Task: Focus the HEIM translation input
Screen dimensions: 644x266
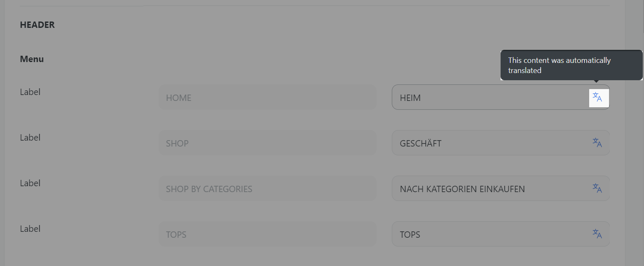Action: pyautogui.click(x=501, y=97)
